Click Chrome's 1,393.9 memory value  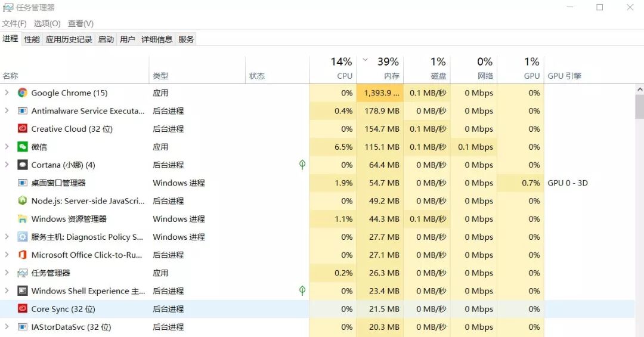(381, 93)
